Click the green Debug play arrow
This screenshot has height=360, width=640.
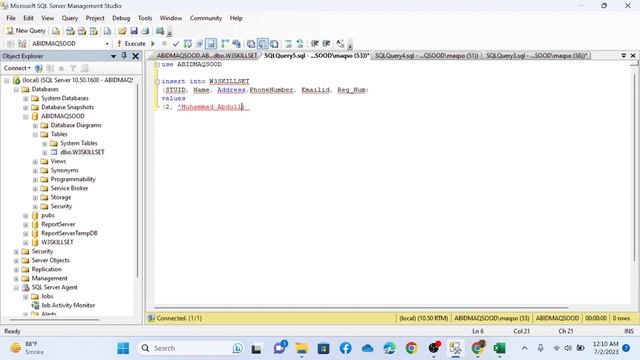153,43
